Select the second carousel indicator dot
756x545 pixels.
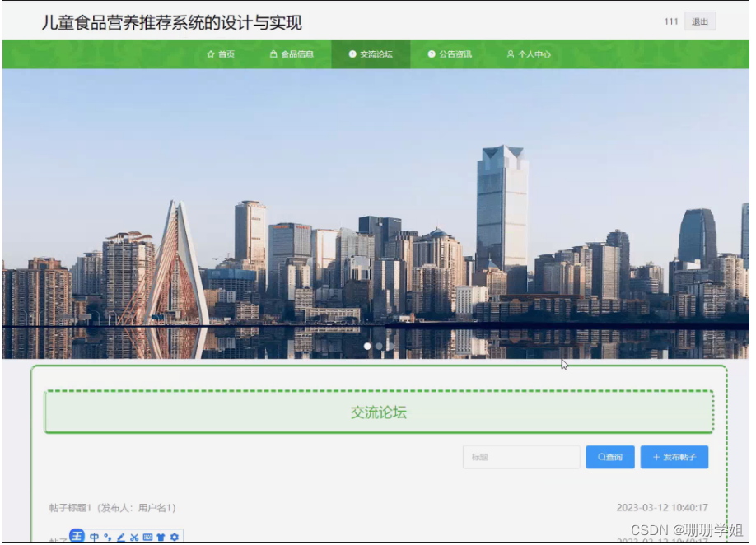pyautogui.click(x=379, y=346)
